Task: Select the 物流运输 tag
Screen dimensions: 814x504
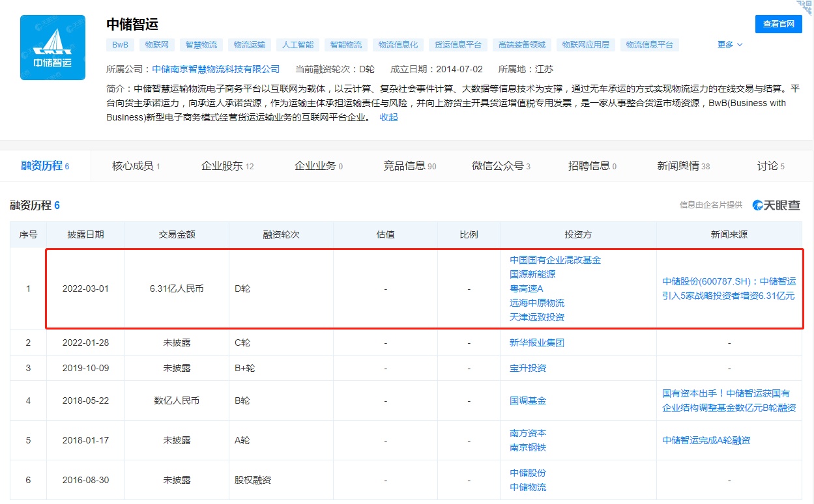Action: [x=250, y=45]
